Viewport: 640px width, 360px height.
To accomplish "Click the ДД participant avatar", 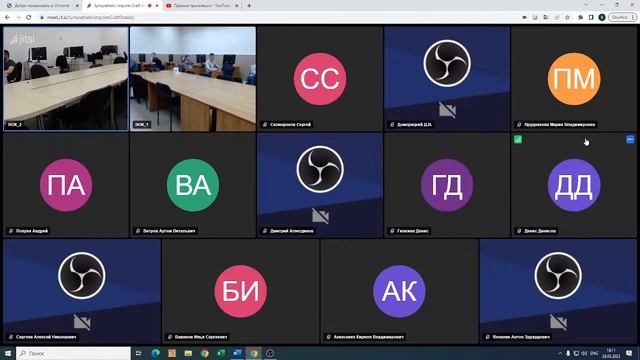I will pos(574,185).
